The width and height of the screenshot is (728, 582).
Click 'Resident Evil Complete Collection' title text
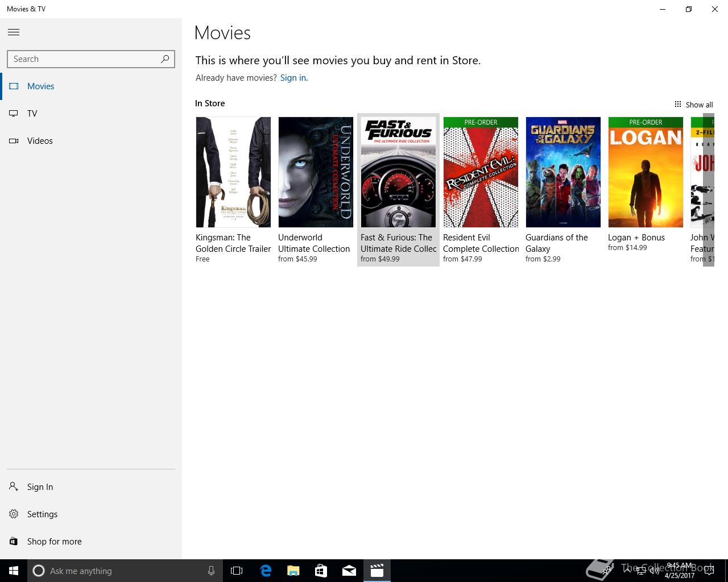[481, 243]
